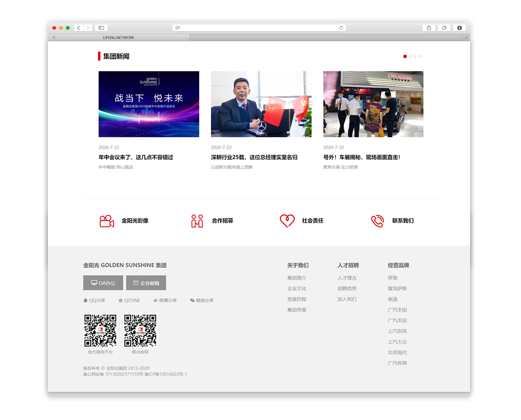
Task: Share via 微信分享
Action: click(202, 300)
